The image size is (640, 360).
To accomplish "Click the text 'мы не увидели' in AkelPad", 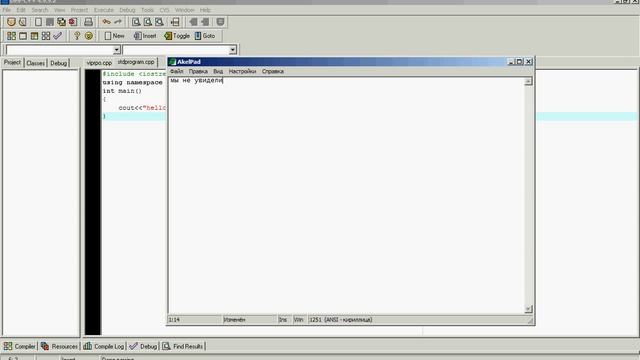I will (196, 80).
